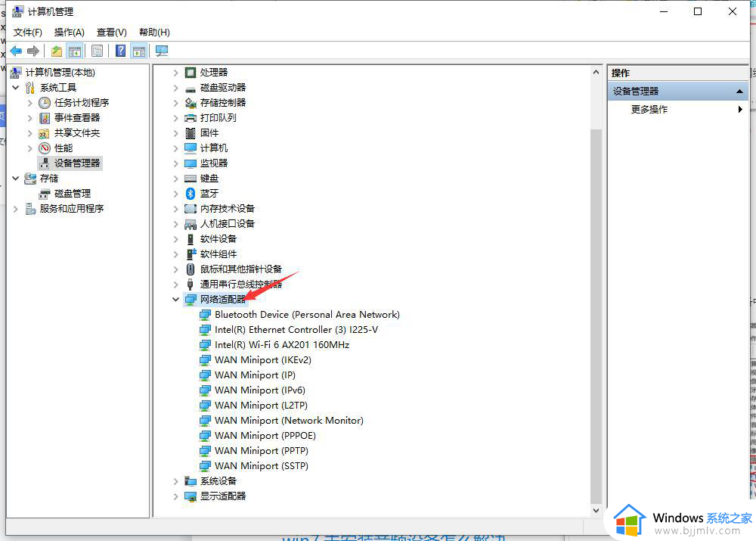The height and width of the screenshot is (541, 756).
Task: Click the 网络适配器 network icon
Action: pos(191,300)
